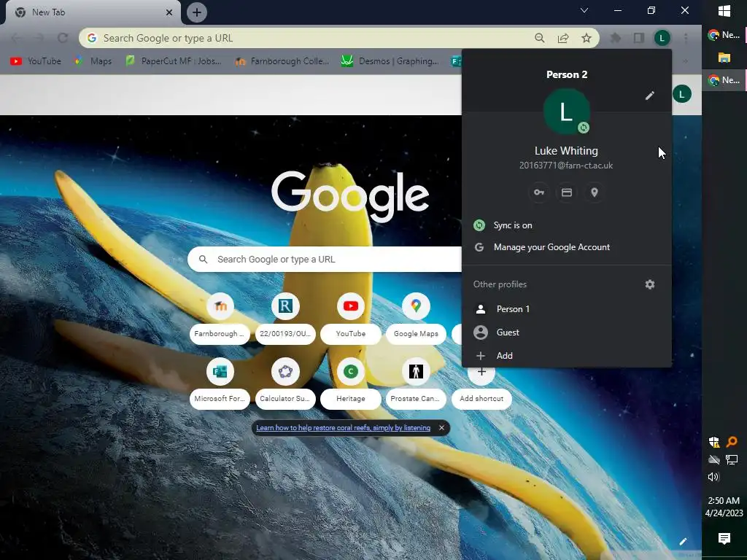Open saved passwords key icon
Image resolution: width=747 pixels, height=560 pixels.
click(x=539, y=192)
